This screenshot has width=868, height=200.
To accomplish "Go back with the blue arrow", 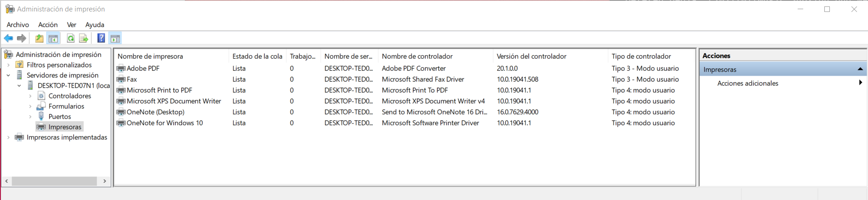I will (x=9, y=39).
